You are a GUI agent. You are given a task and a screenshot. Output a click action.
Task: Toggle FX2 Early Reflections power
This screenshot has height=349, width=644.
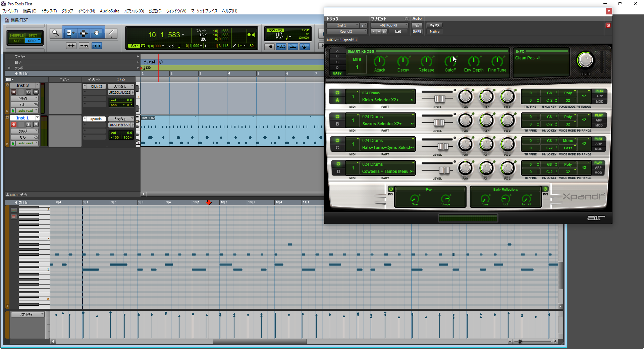point(545,189)
